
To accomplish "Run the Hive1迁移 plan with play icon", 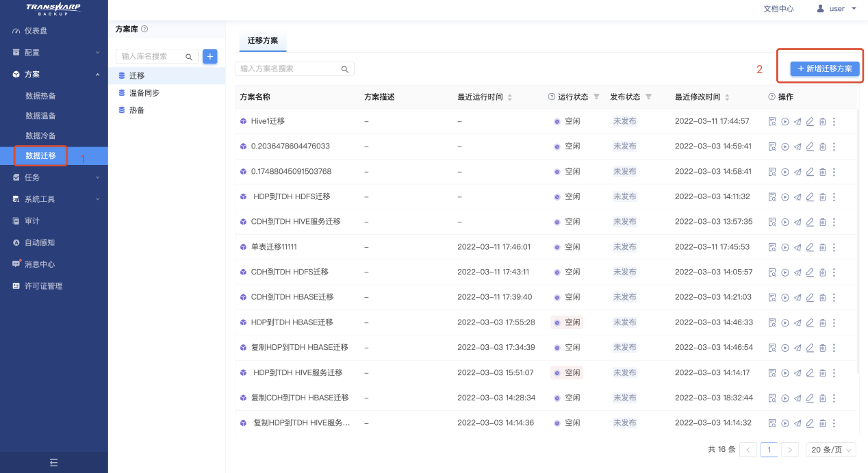I will point(785,121).
